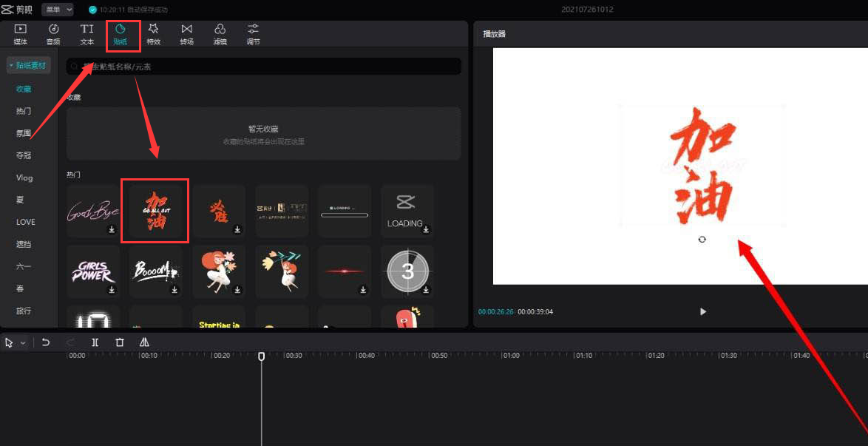
Task: Click the rotate handle under 加油 sticker
Action: point(702,240)
